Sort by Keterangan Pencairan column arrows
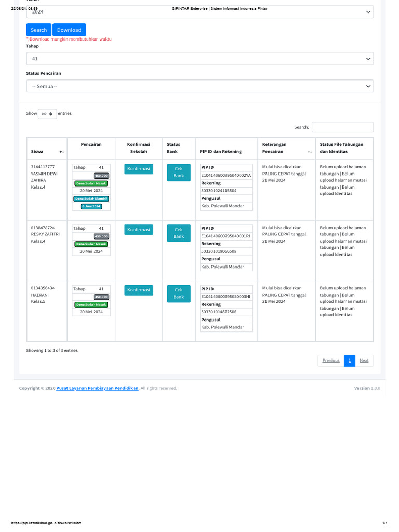The image size is (399, 532). click(310, 152)
